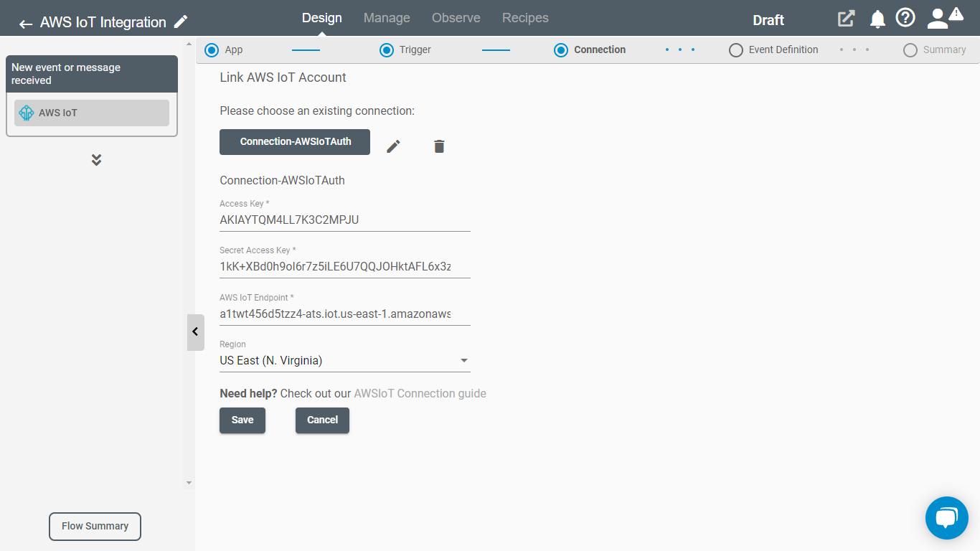Select the Connection step radio

coord(561,50)
